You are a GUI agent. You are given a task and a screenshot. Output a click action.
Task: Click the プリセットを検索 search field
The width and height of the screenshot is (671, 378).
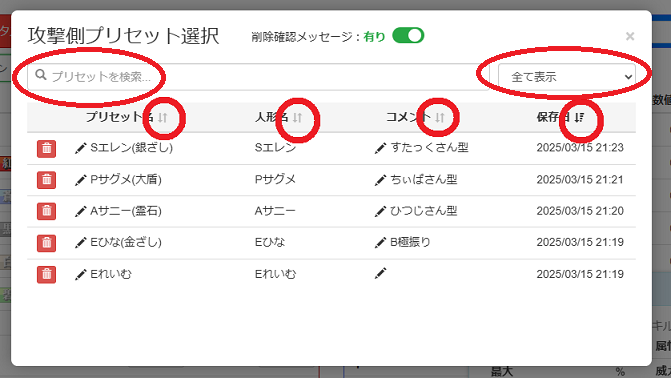coord(258,77)
